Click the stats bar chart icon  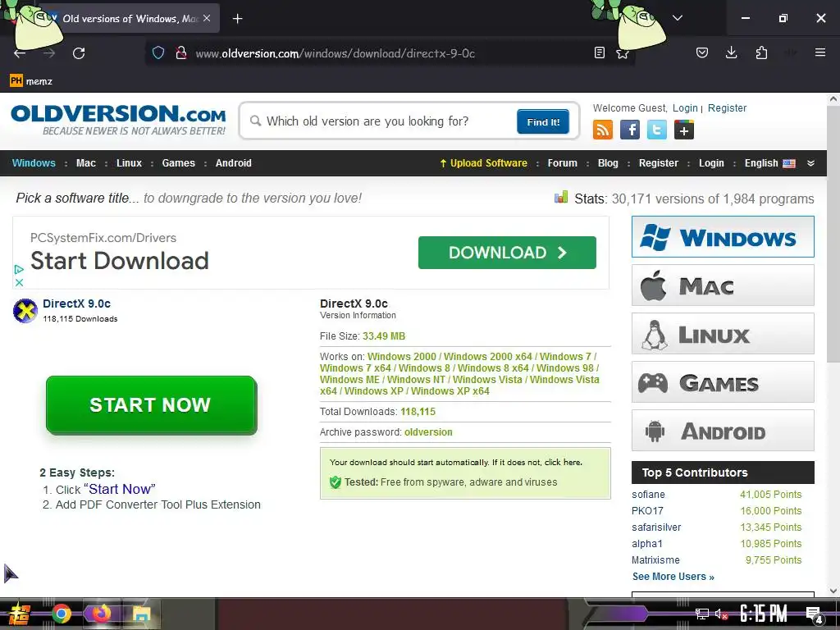tap(561, 198)
